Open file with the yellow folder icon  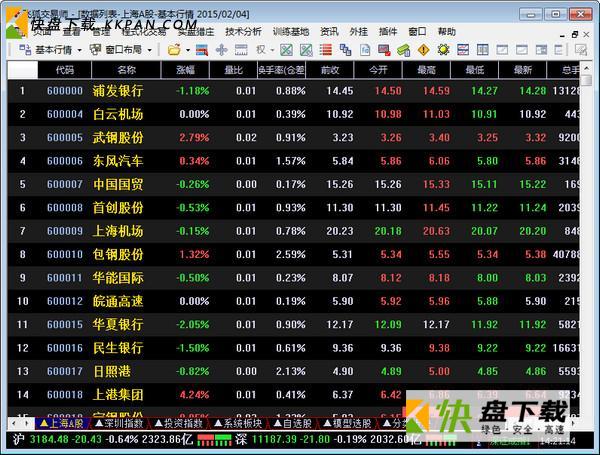coord(174,50)
